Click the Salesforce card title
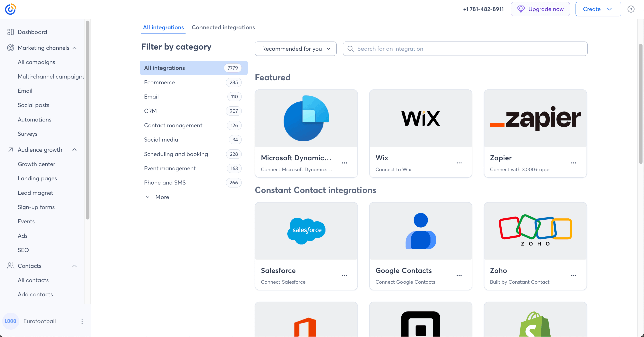Viewport: 644px width, 337px height. [278, 271]
